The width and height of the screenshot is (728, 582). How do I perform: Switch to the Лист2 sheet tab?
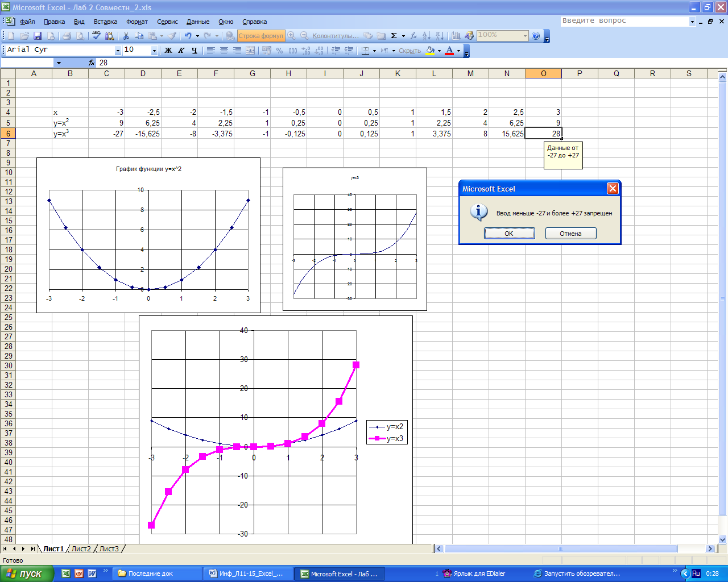(81, 548)
